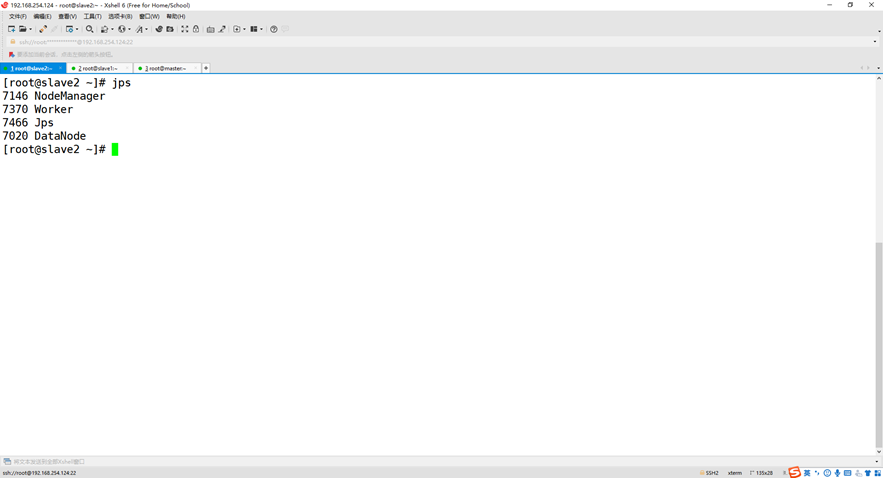Click the Xftp file transfer icon

[159, 29]
